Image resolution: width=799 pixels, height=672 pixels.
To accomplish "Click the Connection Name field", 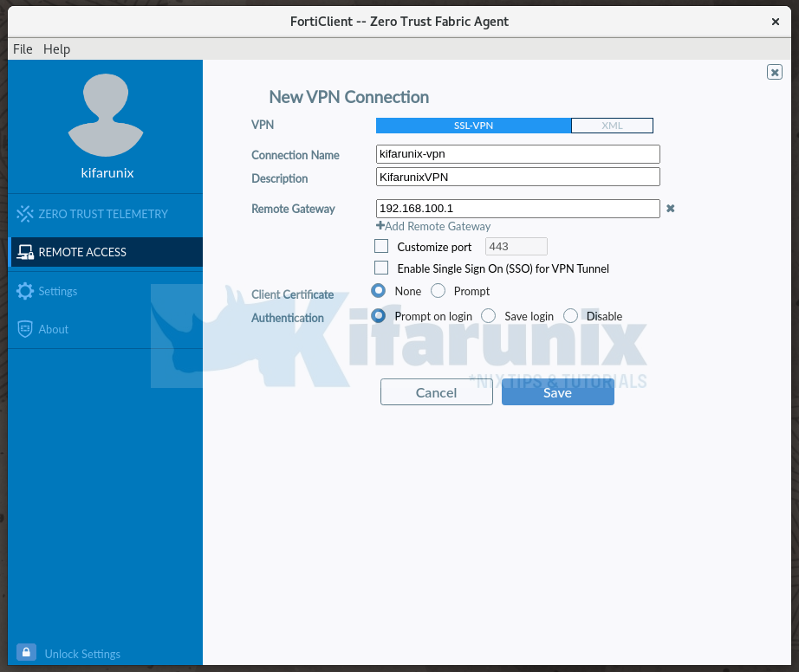I will pos(517,154).
